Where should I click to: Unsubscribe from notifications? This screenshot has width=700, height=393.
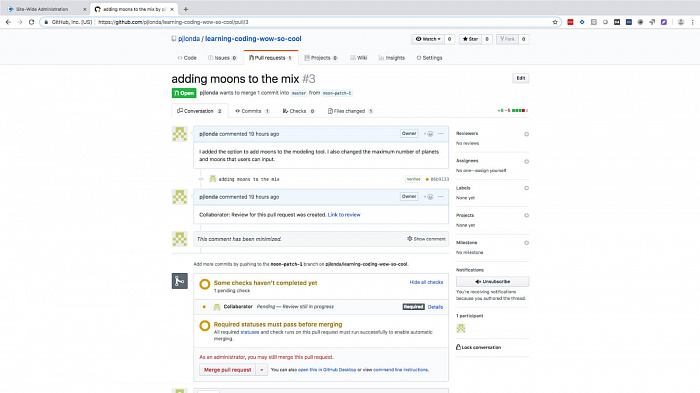click(492, 281)
